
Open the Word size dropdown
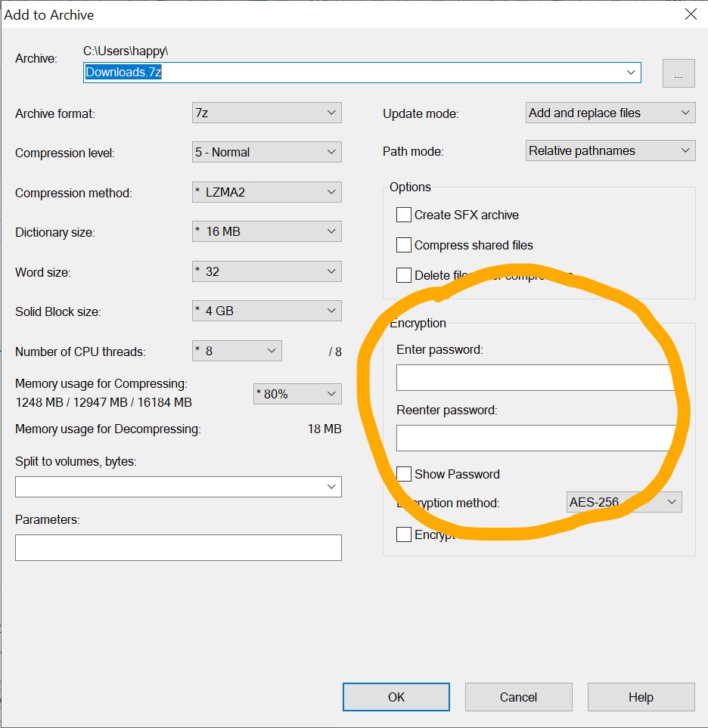pyautogui.click(x=266, y=271)
